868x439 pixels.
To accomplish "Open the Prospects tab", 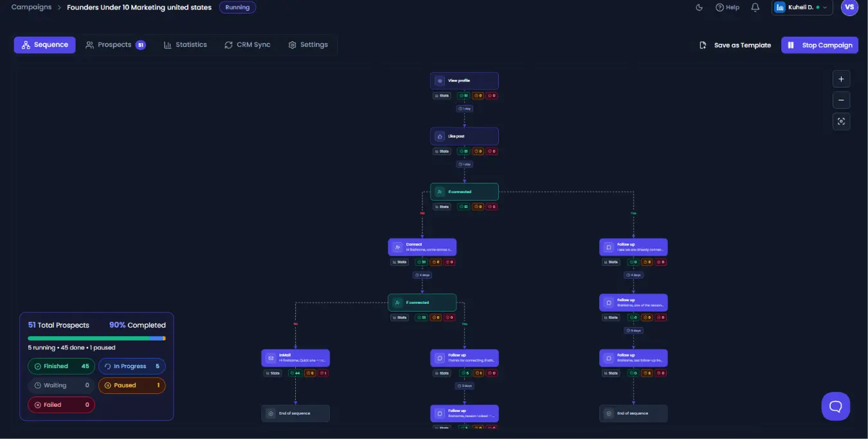I will coord(116,45).
